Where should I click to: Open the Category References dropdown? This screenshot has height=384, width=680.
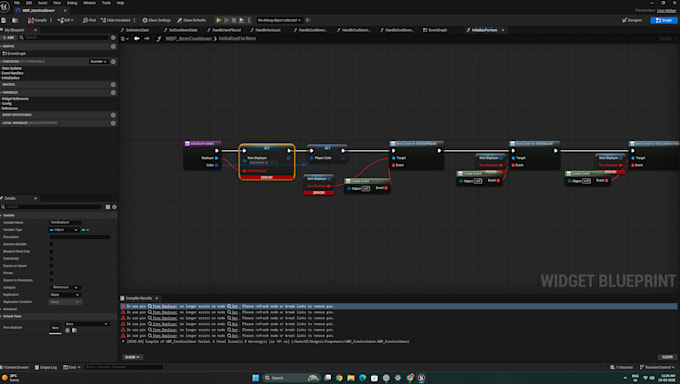point(65,287)
